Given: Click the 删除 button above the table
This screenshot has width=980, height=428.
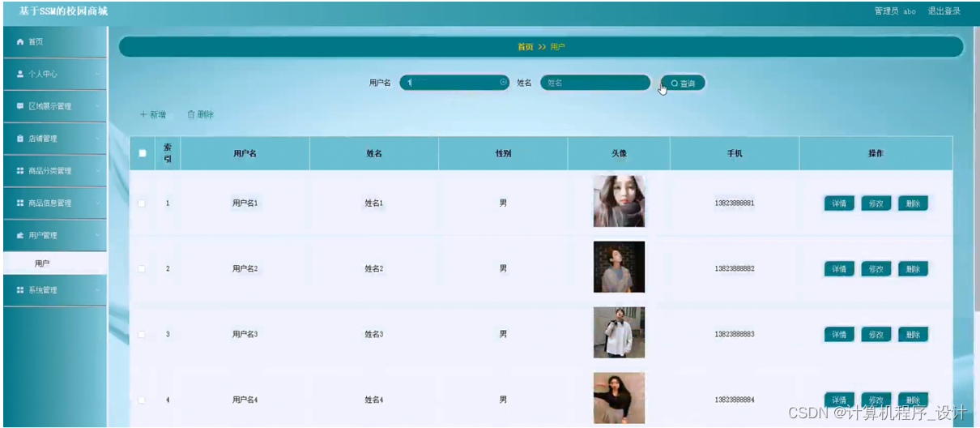Looking at the screenshot, I should pyautogui.click(x=201, y=115).
